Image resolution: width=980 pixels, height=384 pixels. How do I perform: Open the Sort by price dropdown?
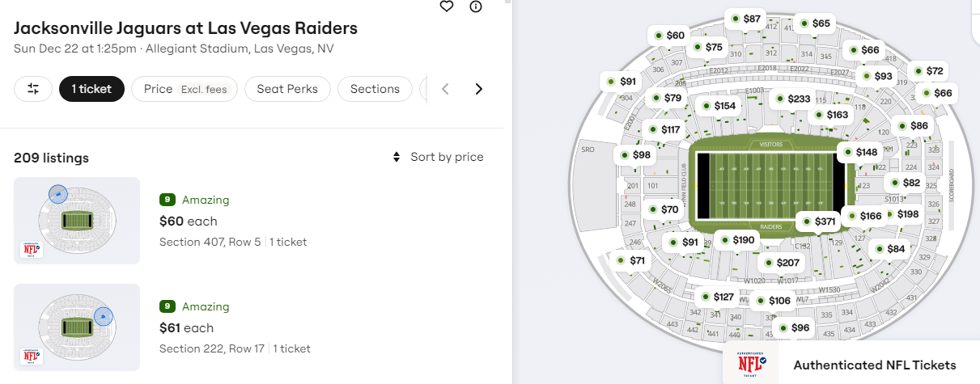tap(438, 157)
